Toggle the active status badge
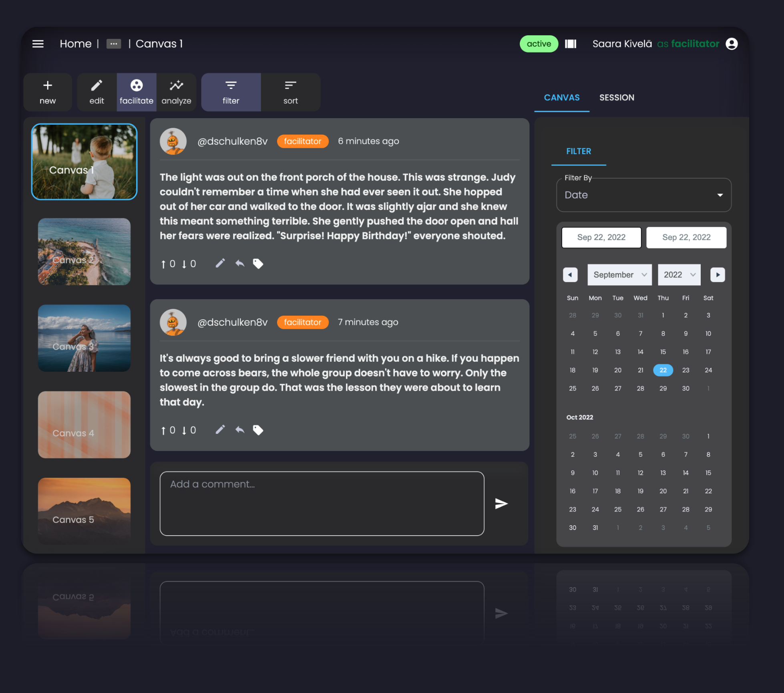 point(539,44)
